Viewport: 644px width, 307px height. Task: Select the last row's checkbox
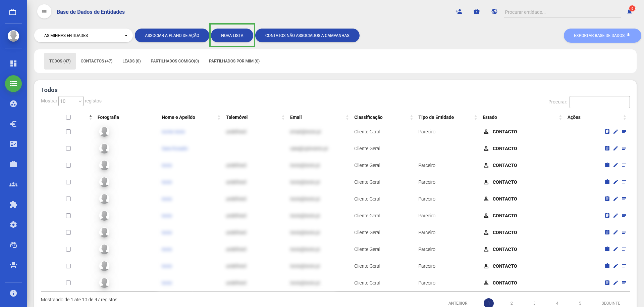point(68,283)
